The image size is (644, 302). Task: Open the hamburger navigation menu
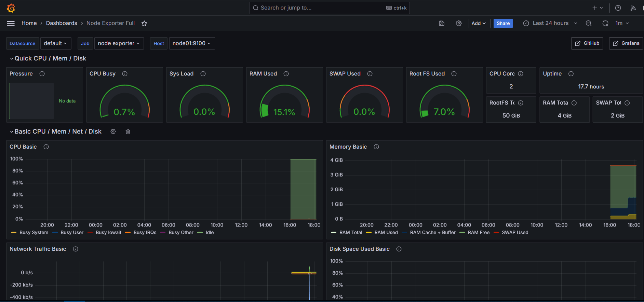click(x=11, y=23)
